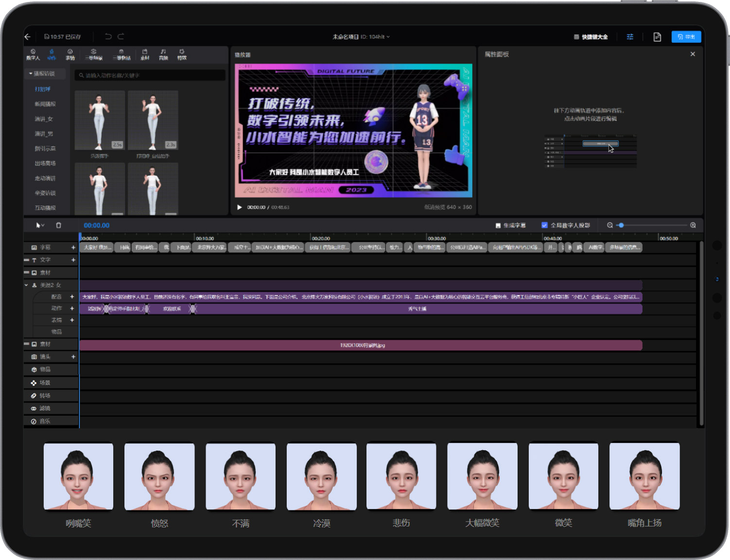730x560 pixels.
Task: Open the 音频 audio tab
Action: [163, 54]
